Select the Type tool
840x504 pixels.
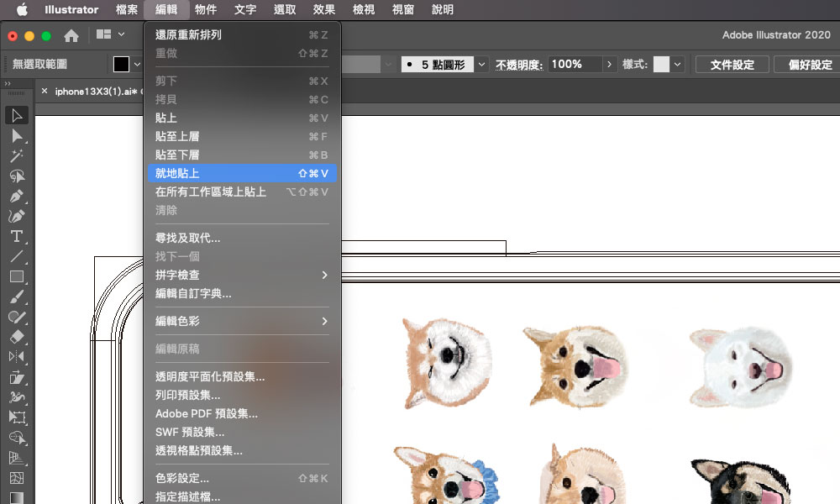(x=17, y=236)
